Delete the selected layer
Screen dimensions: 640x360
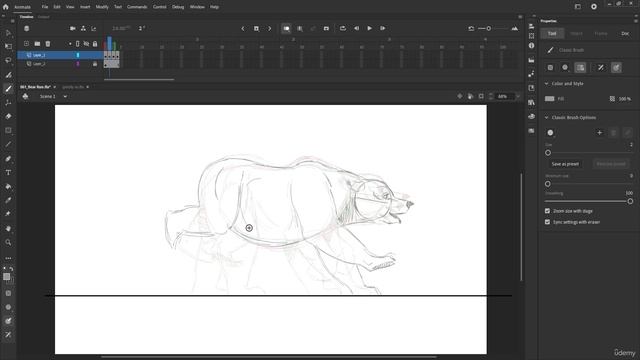pos(48,44)
